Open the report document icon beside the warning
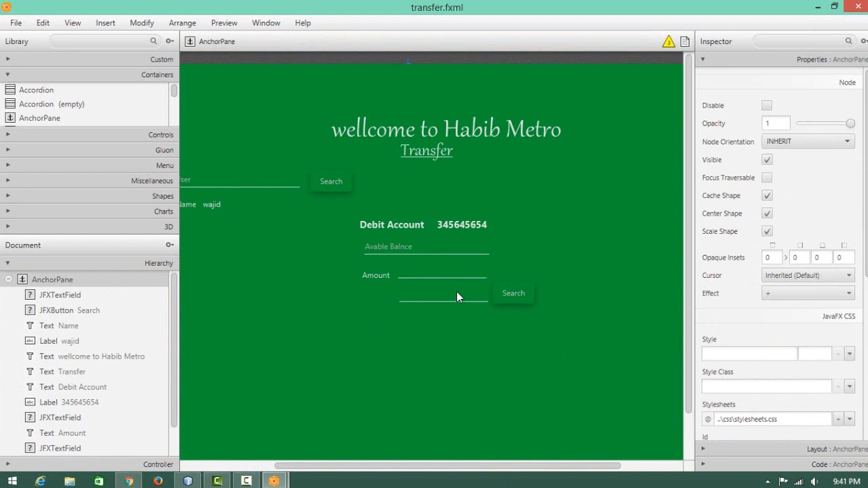 coord(685,41)
